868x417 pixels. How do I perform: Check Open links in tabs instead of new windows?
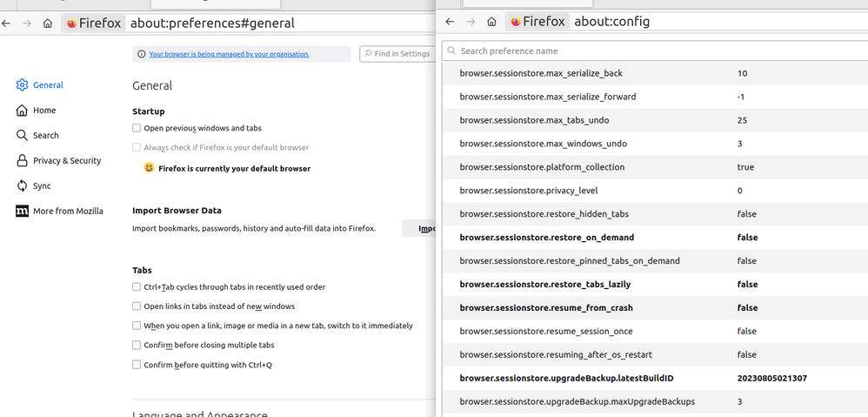(x=137, y=306)
